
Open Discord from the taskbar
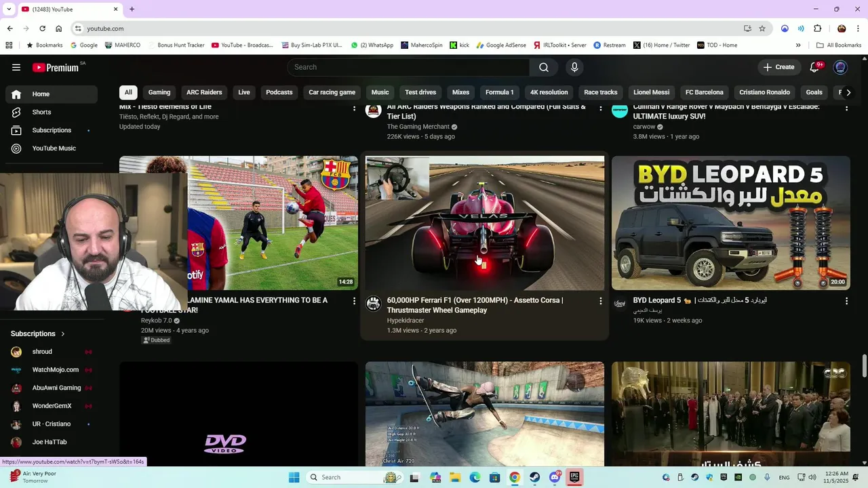(x=554, y=477)
